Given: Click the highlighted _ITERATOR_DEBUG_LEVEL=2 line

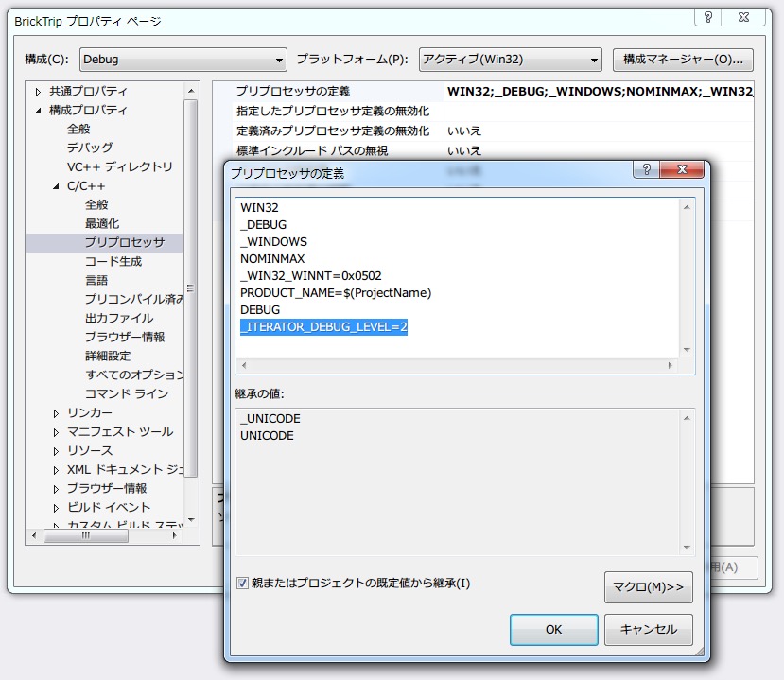Looking at the screenshot, I should point(324,327).
